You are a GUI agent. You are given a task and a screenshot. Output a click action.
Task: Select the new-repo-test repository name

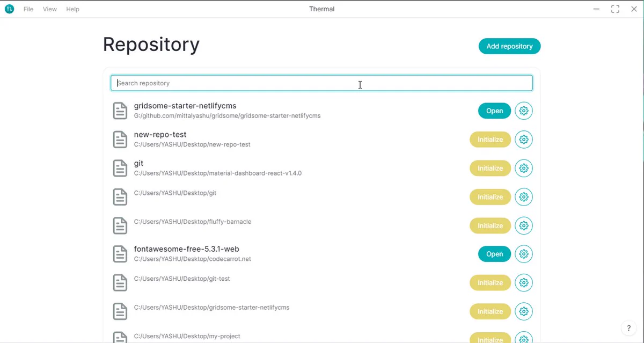160,135
